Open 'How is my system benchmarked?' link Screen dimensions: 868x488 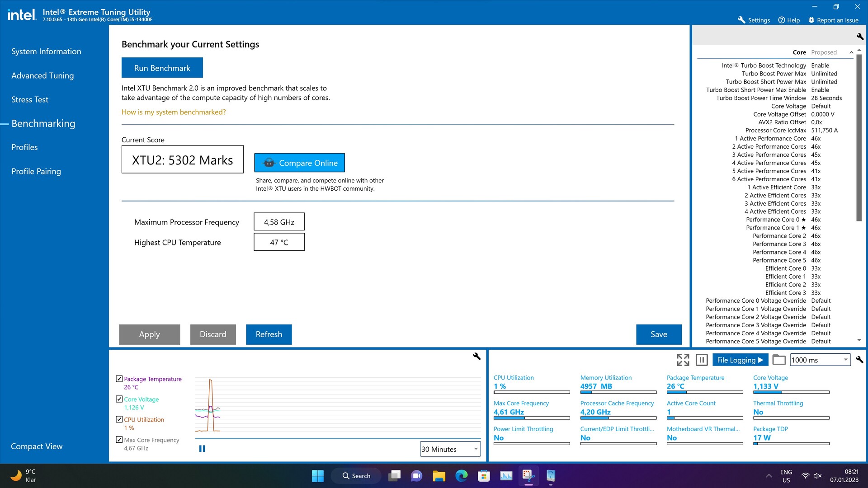[173, 112]
